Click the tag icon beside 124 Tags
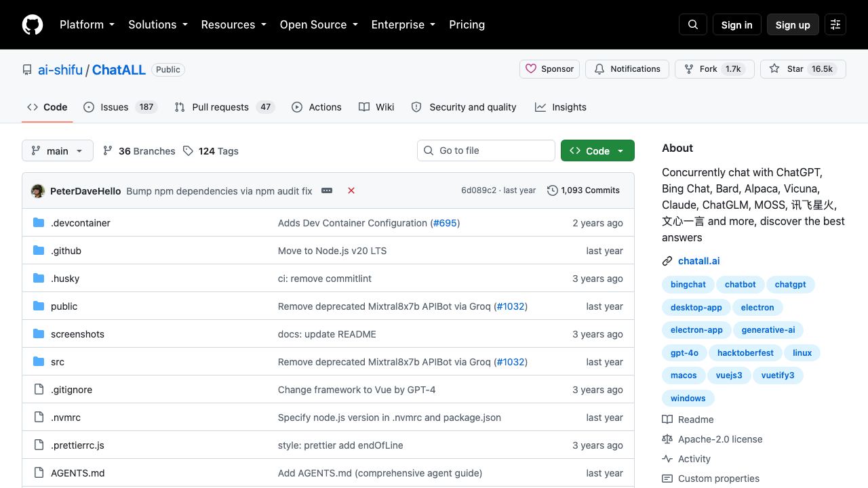The height and width of the screenshot is (488, 868). click(188, 150)
